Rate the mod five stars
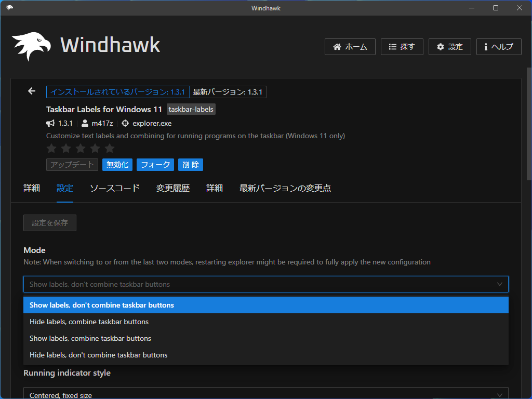This screenshot has width=532, height=399. point(110,148)
